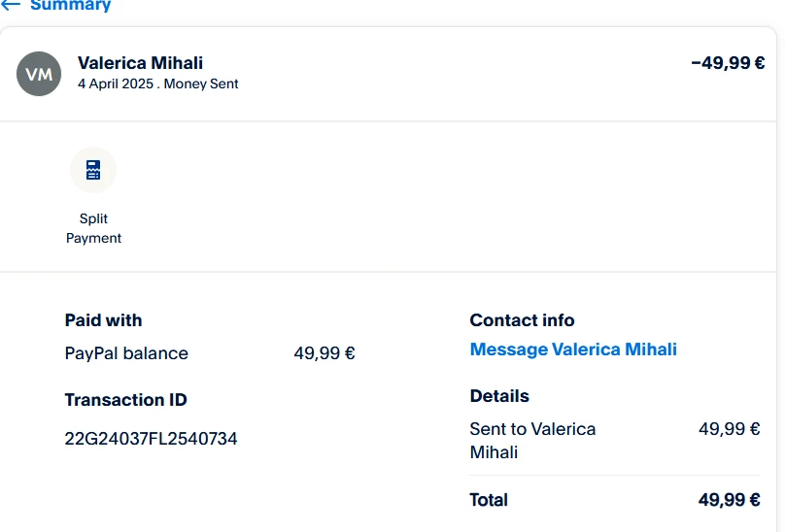Open Message Valerica Mihali link
785x532 pixels.
[x=573, y=349]
